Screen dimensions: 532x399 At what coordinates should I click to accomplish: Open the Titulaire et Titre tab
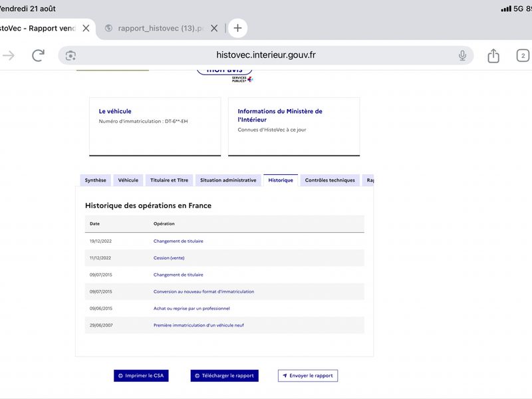169,180
